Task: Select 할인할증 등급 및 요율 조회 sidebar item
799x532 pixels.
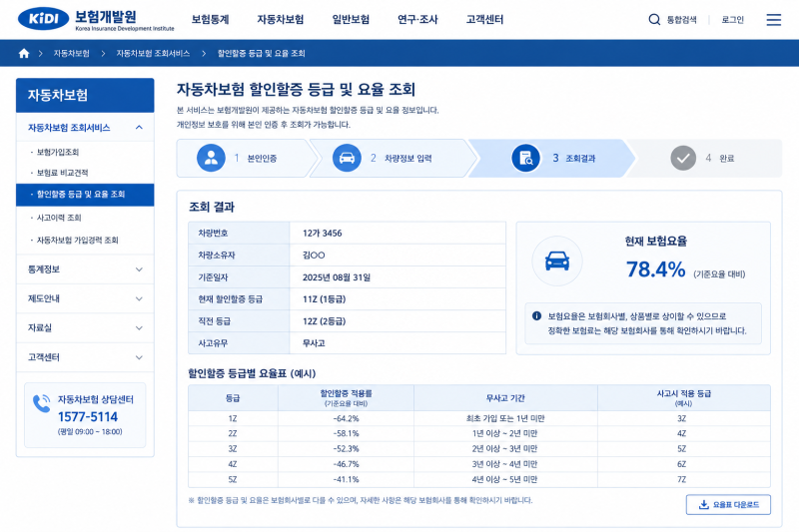Action: pos(85,195)
